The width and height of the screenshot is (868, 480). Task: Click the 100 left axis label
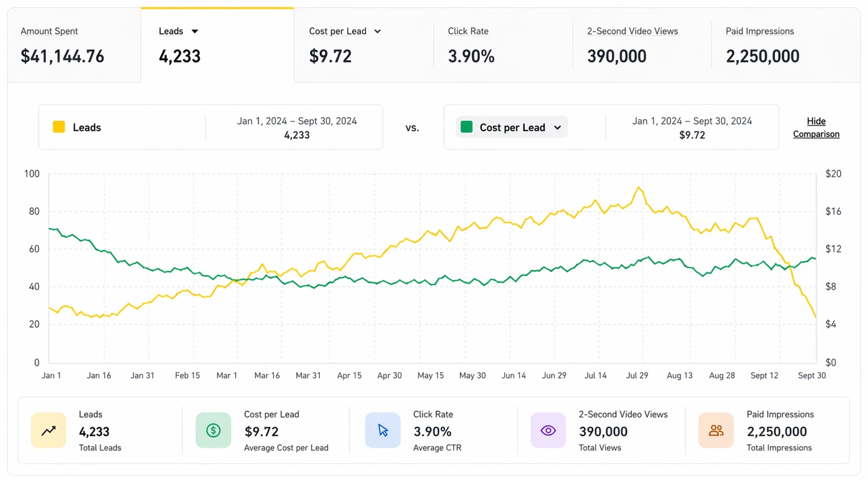32,174
